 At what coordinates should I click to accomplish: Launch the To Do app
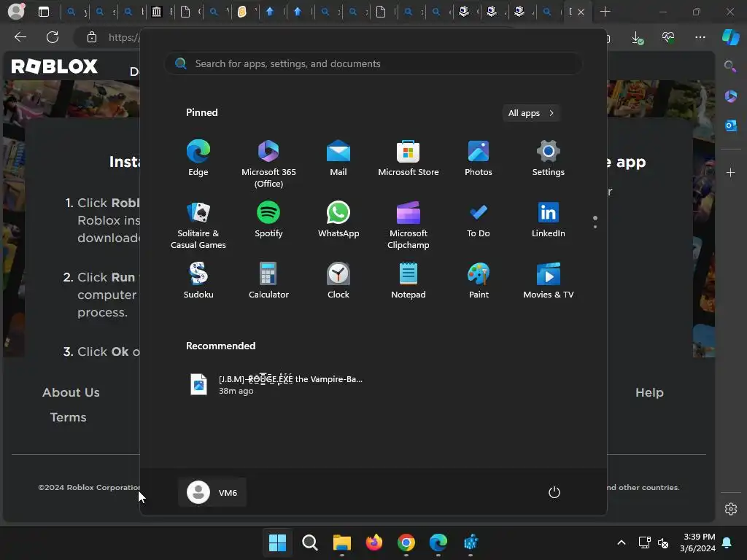[479, 219]
